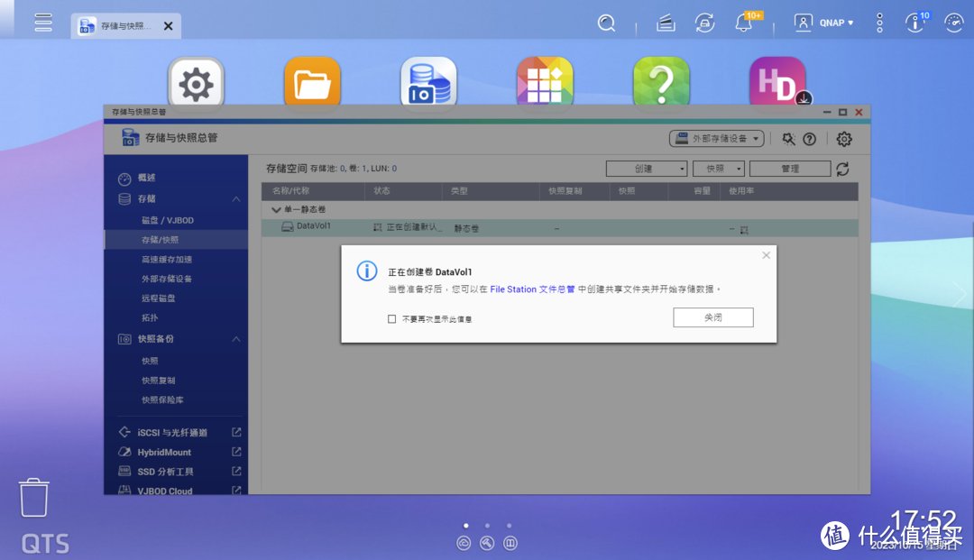Show background tasks from the top bar

[x=666, y=23]
